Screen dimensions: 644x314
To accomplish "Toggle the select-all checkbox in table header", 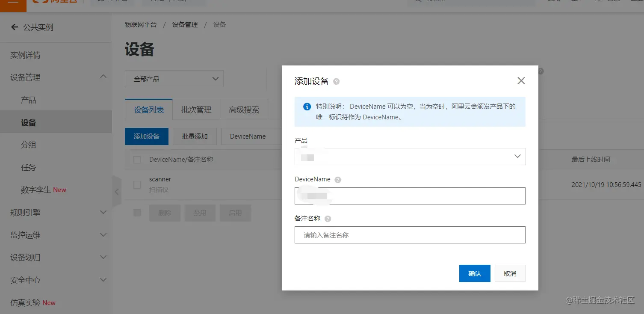I will click(137, 160).
